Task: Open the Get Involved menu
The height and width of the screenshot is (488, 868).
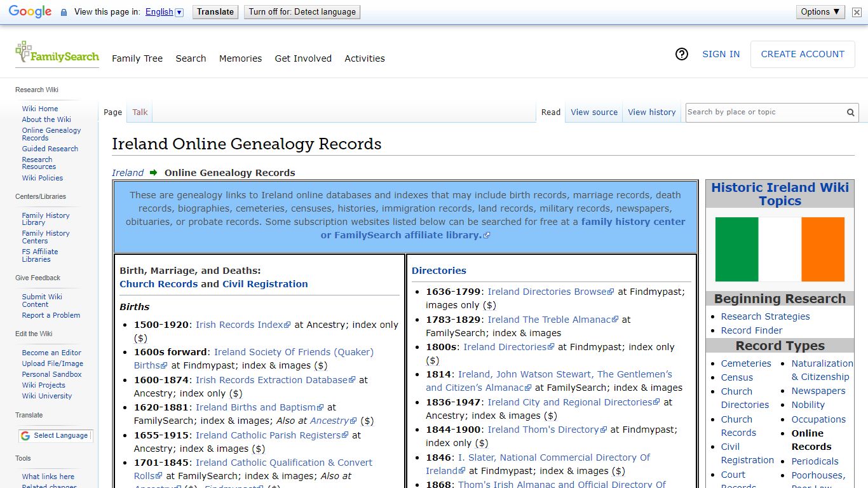Action: click(x=303, y=58)
